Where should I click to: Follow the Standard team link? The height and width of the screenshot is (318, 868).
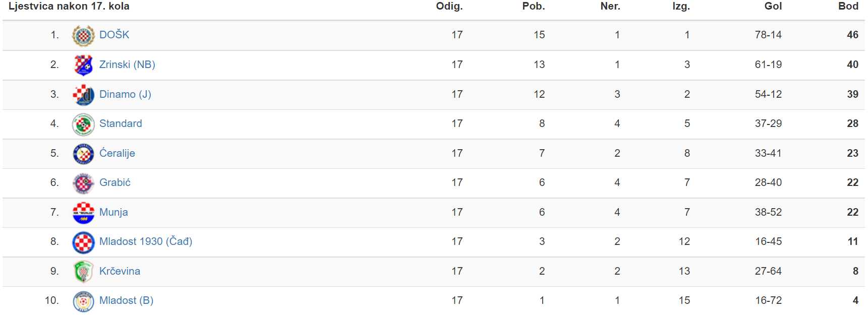[121, 123]
